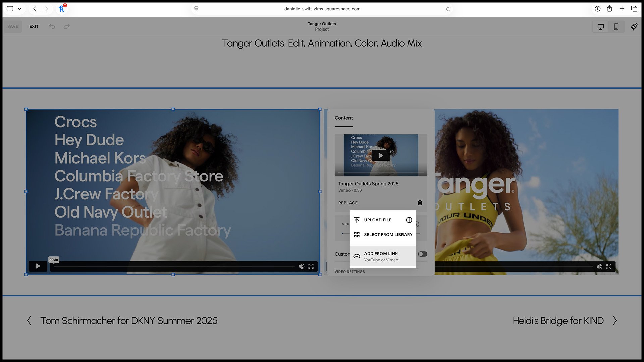The image size is (644, 362).
Task: Play the left Tanger Outlets video
Action: click(38, 266)
